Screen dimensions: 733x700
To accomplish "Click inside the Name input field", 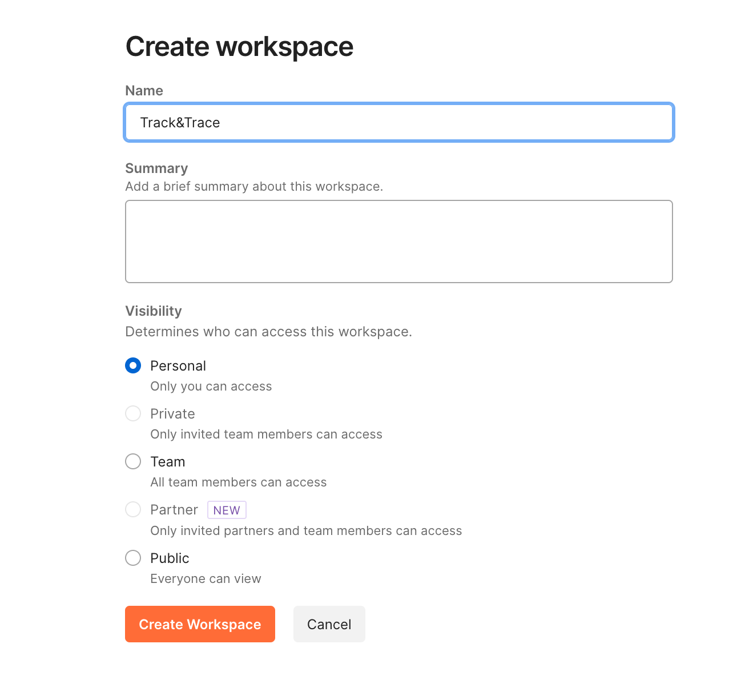I will point(398,122).
